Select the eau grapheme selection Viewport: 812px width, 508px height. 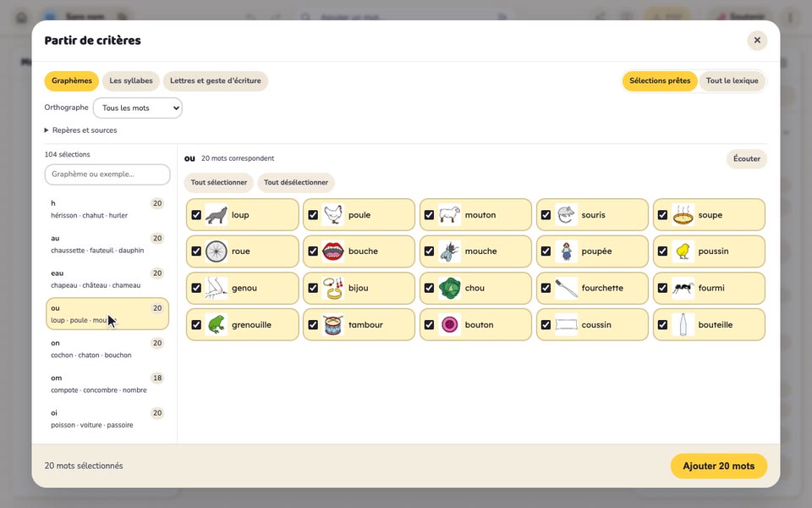coord(107,279)
